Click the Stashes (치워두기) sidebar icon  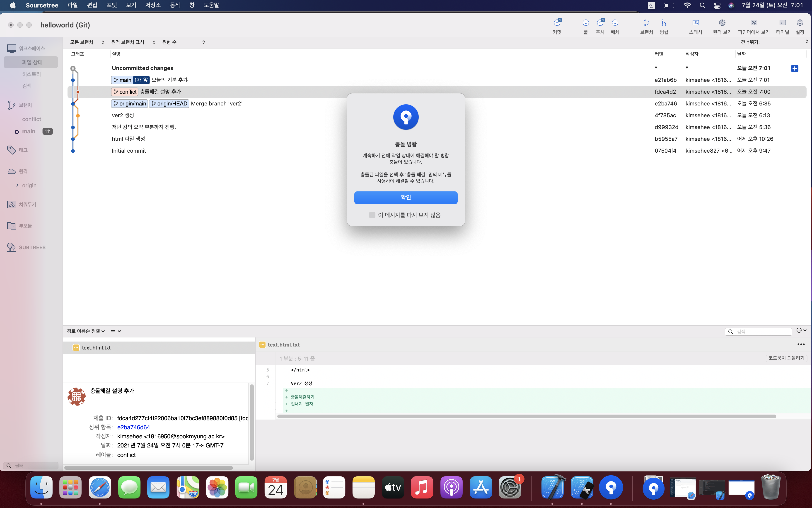12,204
